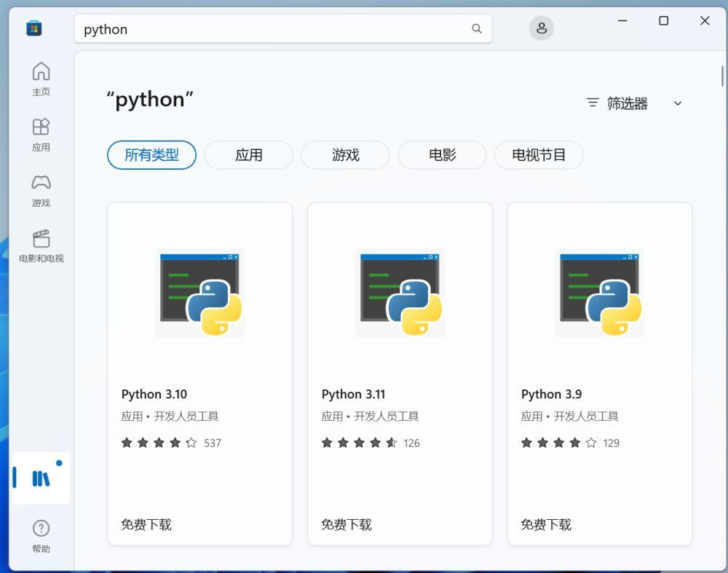Click the vertical scrollbar thumb
Viewport: 728px width, 573px height.
[722, 76]
